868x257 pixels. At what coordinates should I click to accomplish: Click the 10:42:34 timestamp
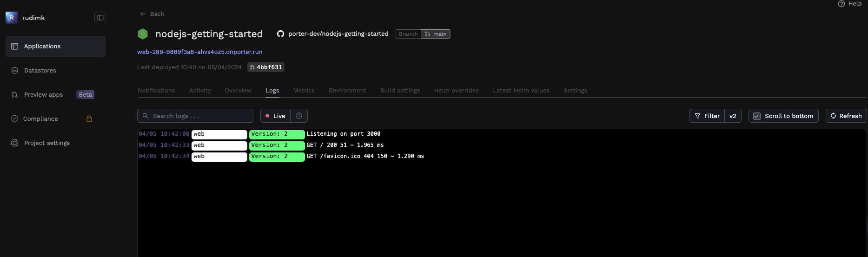[x=164, y=156]
